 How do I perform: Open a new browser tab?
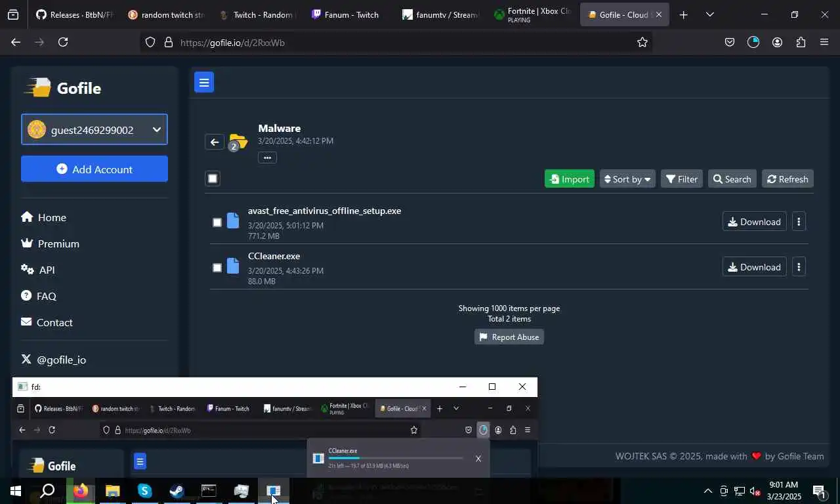coord(683,14)
